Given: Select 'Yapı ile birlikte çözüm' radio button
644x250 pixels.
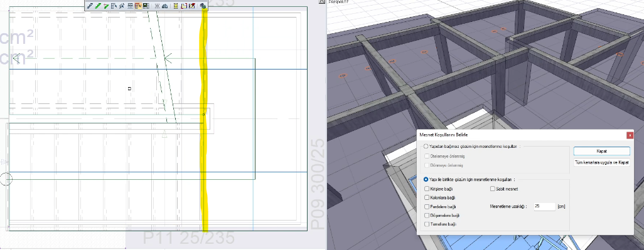Looking at the screenshot, I should pyautogui.click(x=426, y=179).
